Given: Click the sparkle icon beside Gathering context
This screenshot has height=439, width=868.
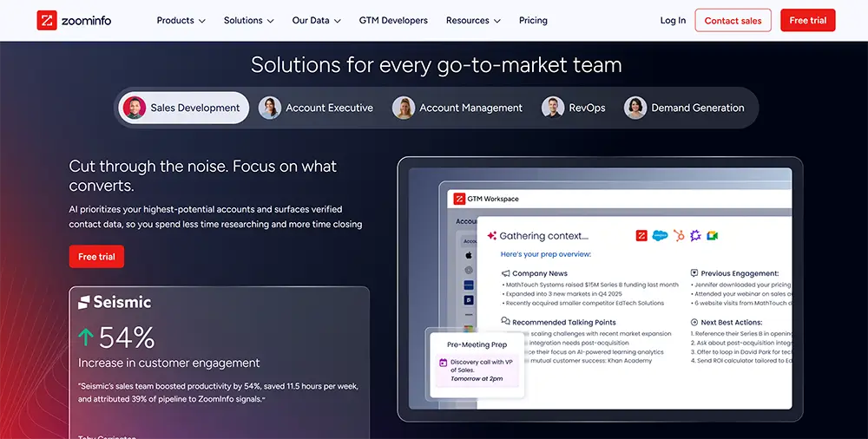Looking at the screenshot, I should coord(491,236).
